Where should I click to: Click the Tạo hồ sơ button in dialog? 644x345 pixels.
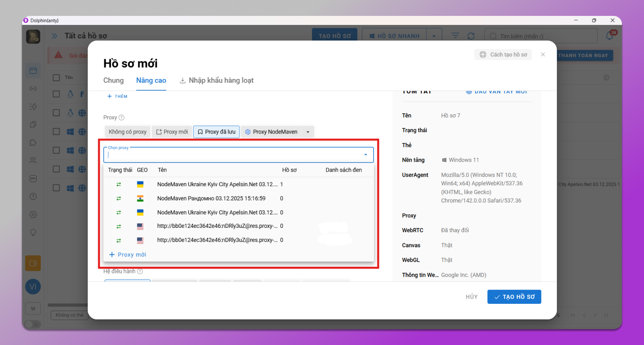514,297
